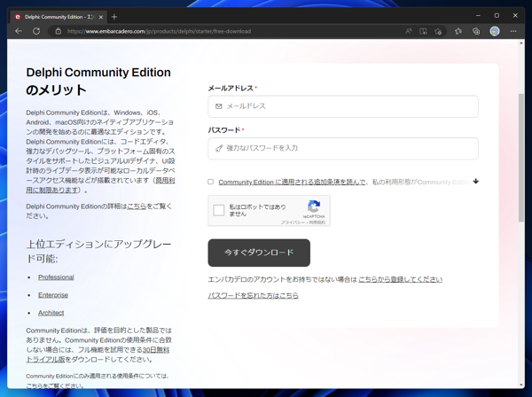Check the Community Edition terms checkbox
This screenshot has width=532, height=397.
point(211,182)
